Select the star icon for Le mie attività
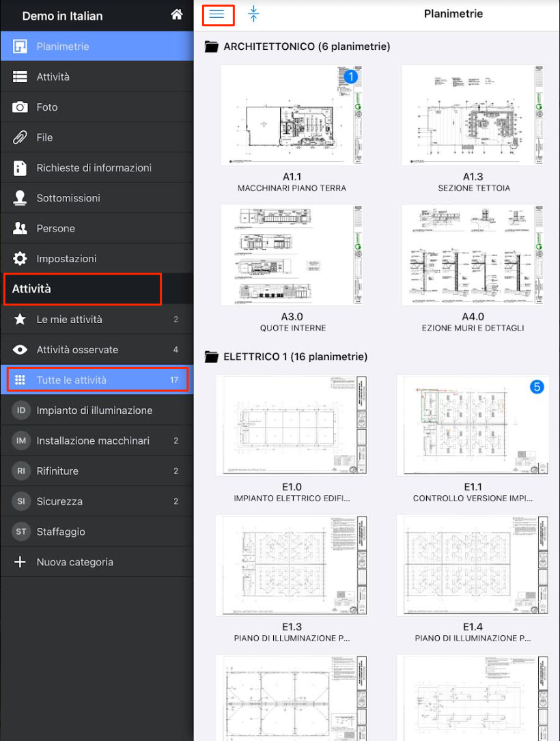The height and width of the screenshot is (741, 560). click(20, 320)
